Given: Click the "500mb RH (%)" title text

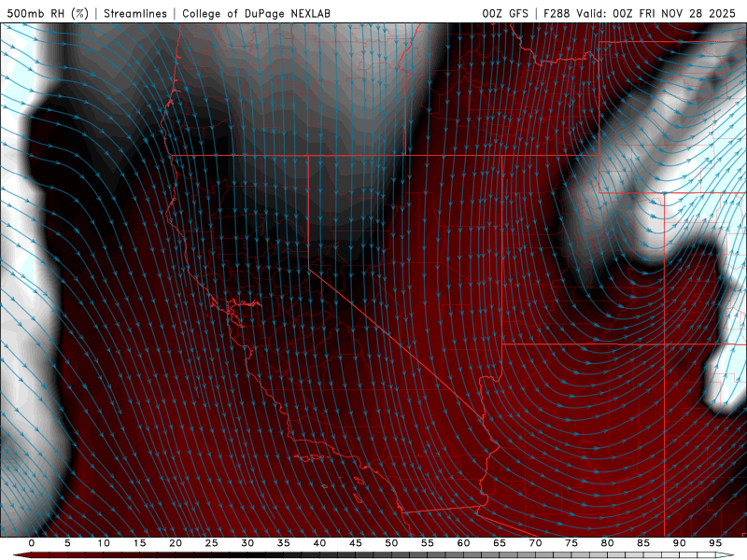Looking at the screenshot, I should coord(48,13).
